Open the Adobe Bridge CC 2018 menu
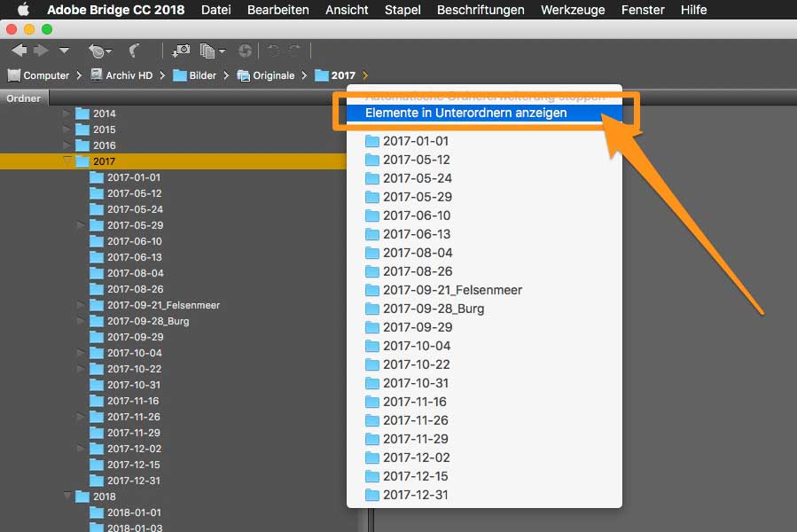The width and height of the screenshot is (797, 532). point(116,10)
